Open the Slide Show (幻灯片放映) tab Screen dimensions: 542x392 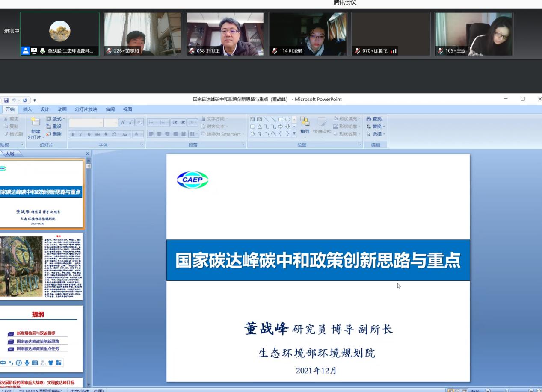(x=86, y=109)
